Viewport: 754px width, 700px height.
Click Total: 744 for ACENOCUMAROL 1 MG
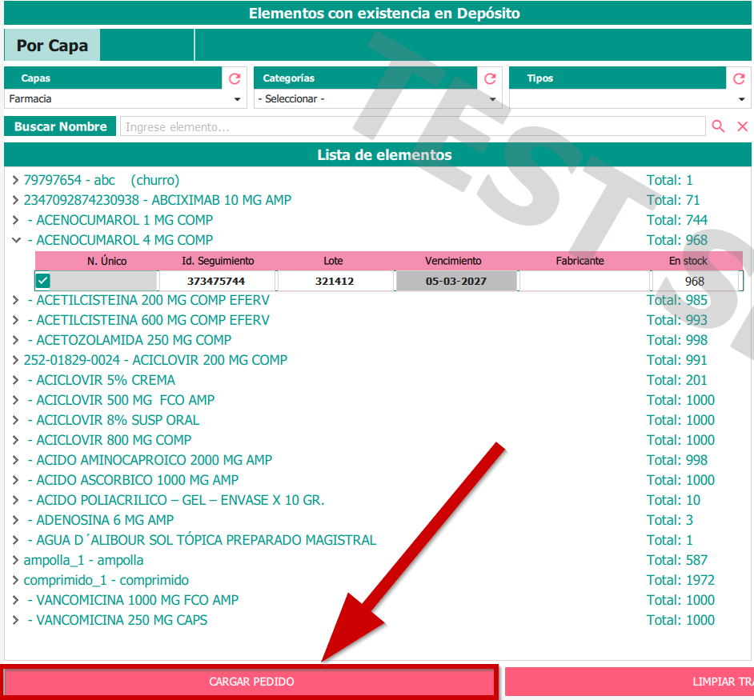coord(677,220)
